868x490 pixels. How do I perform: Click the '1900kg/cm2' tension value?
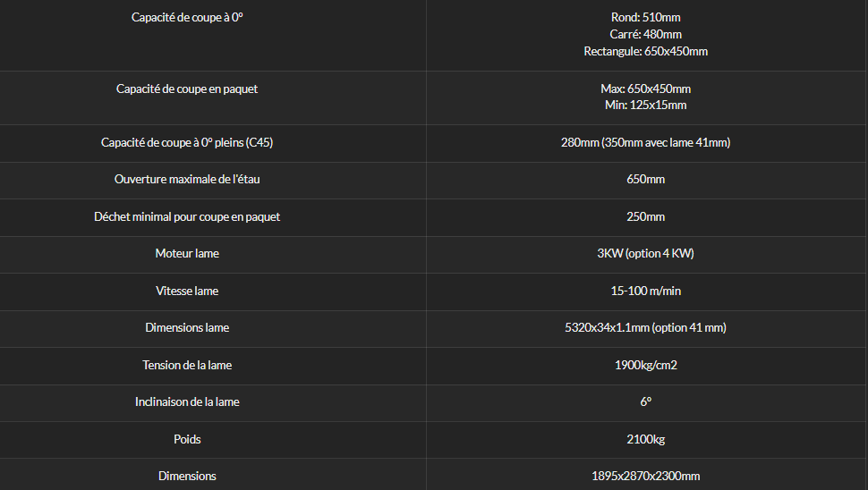(645, 365)
